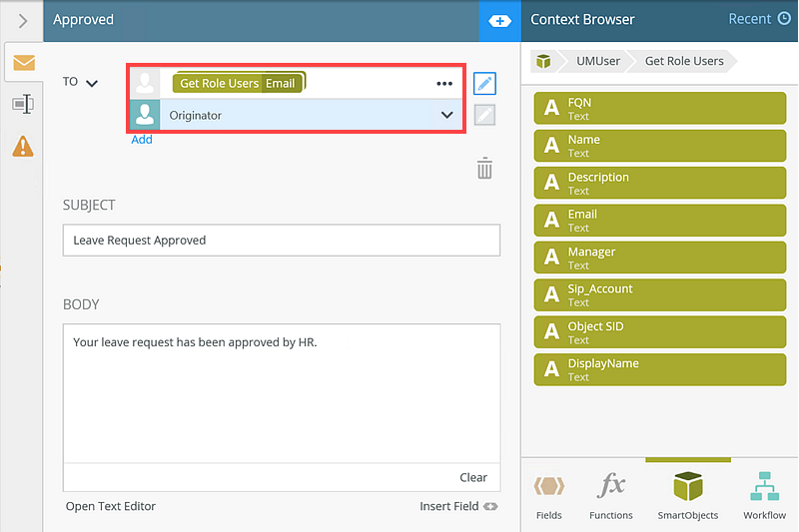Image resolution: width=799 pixels, height=532 pixels.
Task: Click the blue pencil edit icon
Action: point(484,84)
